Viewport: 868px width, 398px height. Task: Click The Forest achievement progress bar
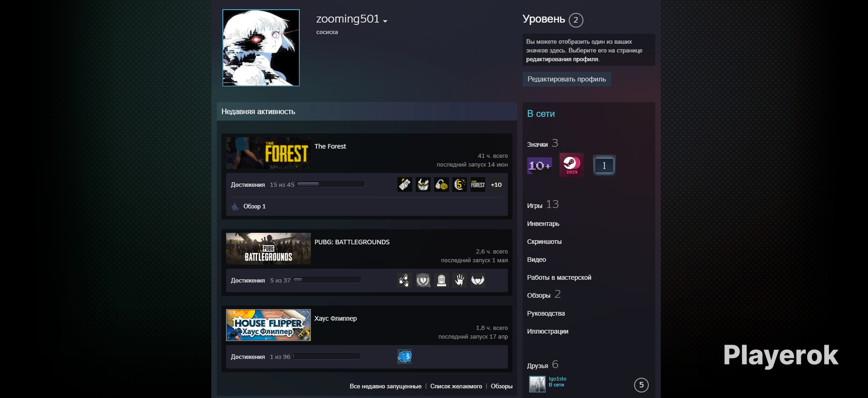point(331,185)
